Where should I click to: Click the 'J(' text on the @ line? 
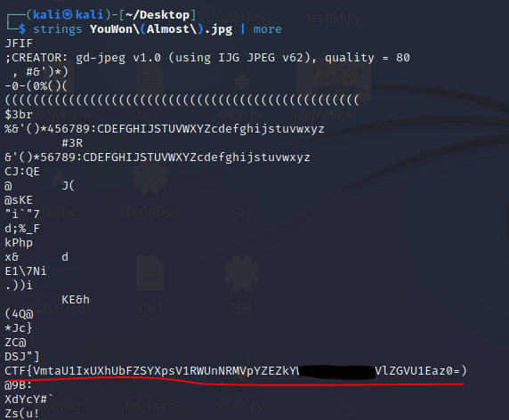coord(69,186)
